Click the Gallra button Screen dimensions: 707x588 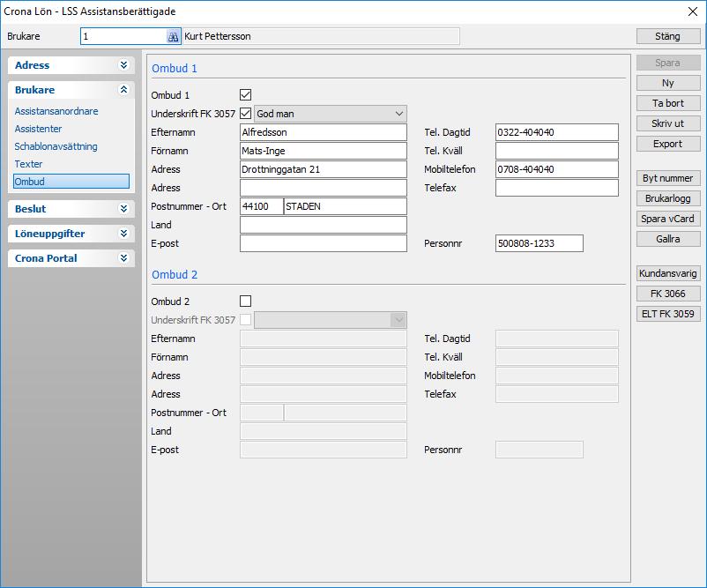click(x=668, y=239)
